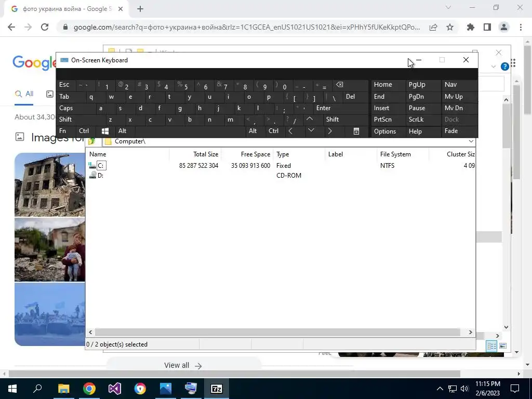Screen dimensions: 532x399
Task: Sort by Name column in 7-Zip
Action: pyautogui.click(x=128, y=154)
